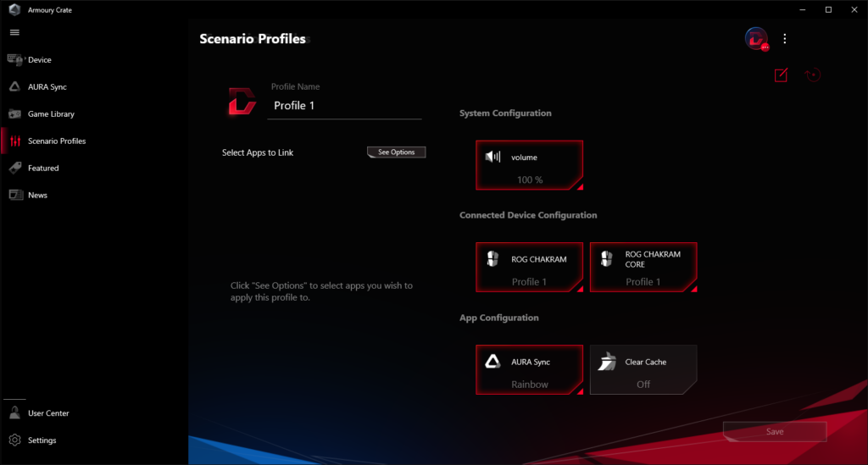The width and height of the screenshot is (868, 465).
Task: Click the Save button
Action: click(774, 432)
